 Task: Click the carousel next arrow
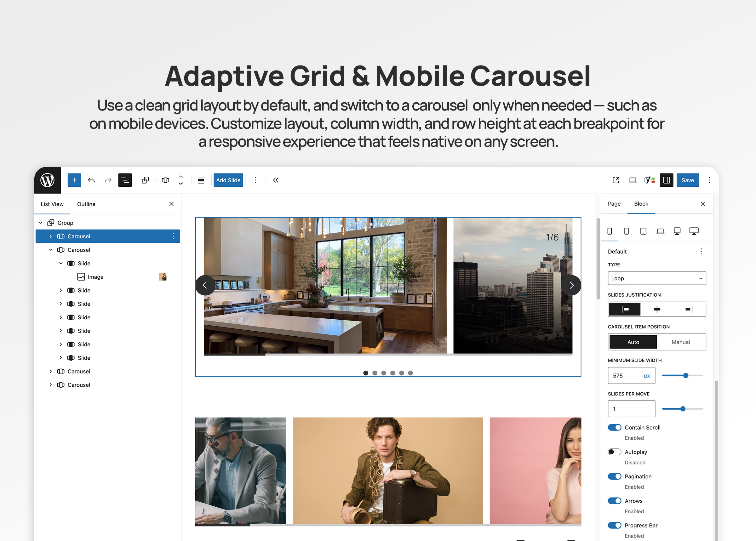pos(571,285)
